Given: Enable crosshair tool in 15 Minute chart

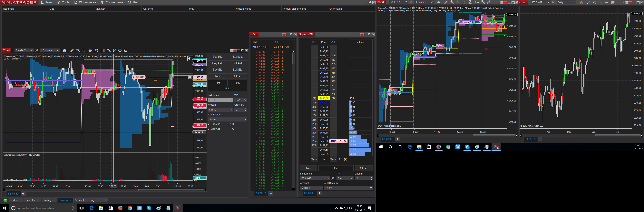Looking at the screenshot, I should tap(90, 50).
